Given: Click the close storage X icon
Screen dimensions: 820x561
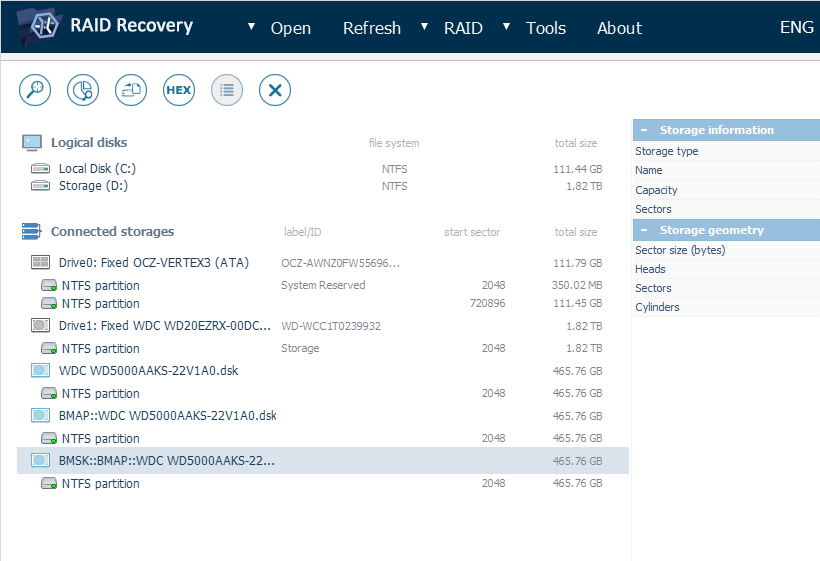Looking at the screenshot, I should [275, 90].
